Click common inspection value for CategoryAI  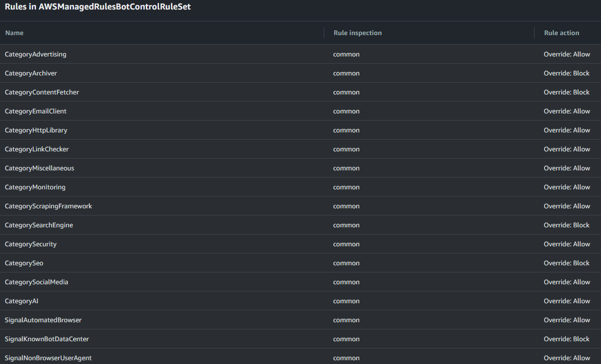(x=347, y=301)
